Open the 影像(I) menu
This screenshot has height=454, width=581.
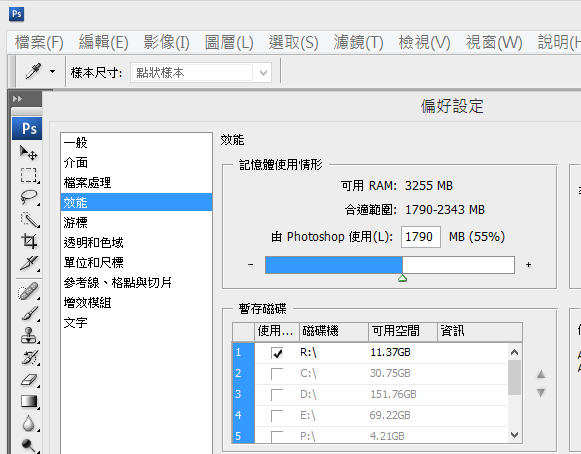(x=166, y=42)
